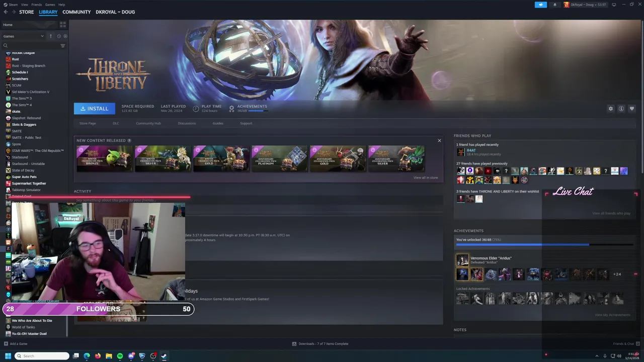The width and height of the screenshot is (644, 362).
Task: Open the Store Page link
Action: coord(88,123)
